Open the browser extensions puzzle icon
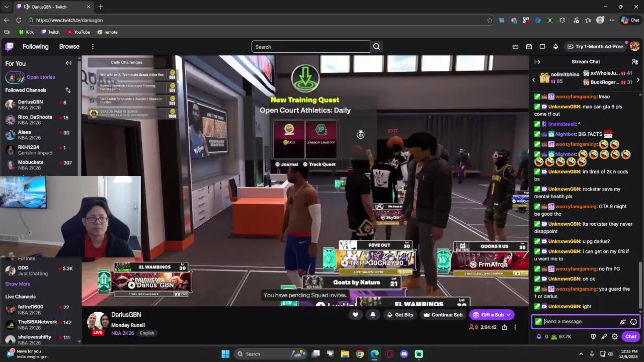 [562, 20]
